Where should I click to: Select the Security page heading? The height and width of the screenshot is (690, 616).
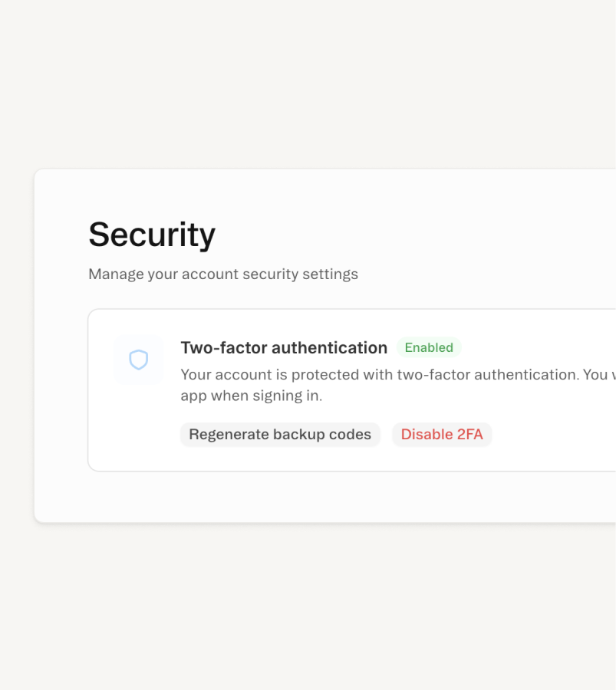tap(152, 235)
